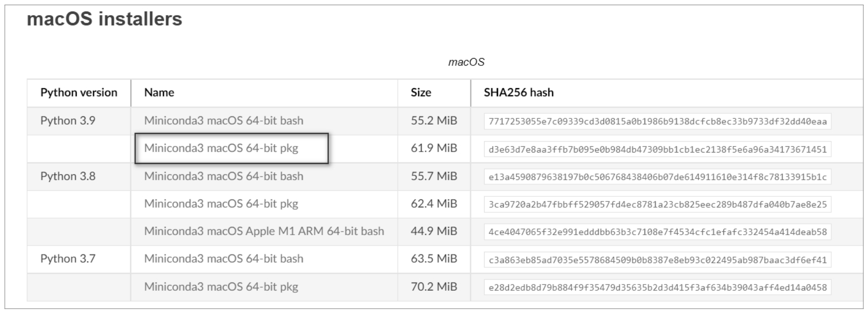Screen dimensions: 868x313
Task: Select SHA256 hash starting with 4ce4047065f3
Action: [x=658, y=232]
